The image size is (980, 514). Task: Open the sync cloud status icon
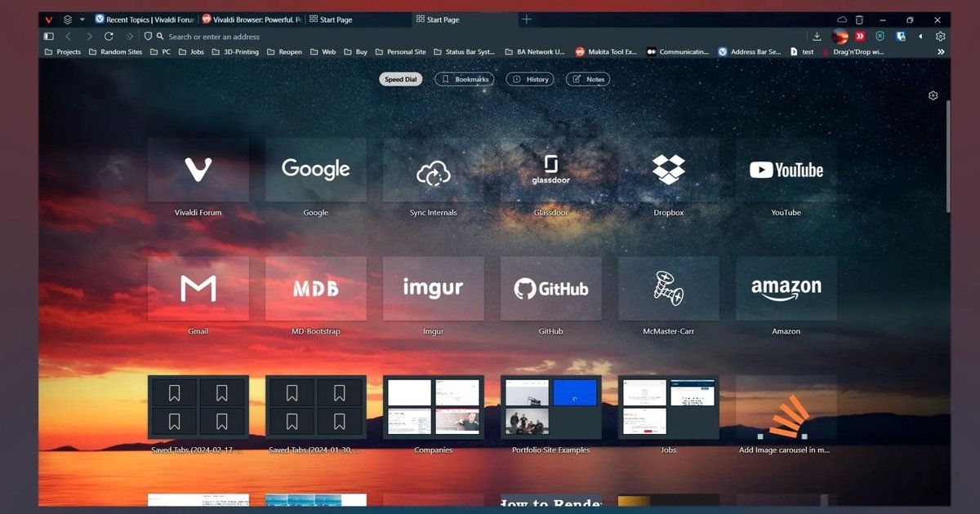coord(842,20)
